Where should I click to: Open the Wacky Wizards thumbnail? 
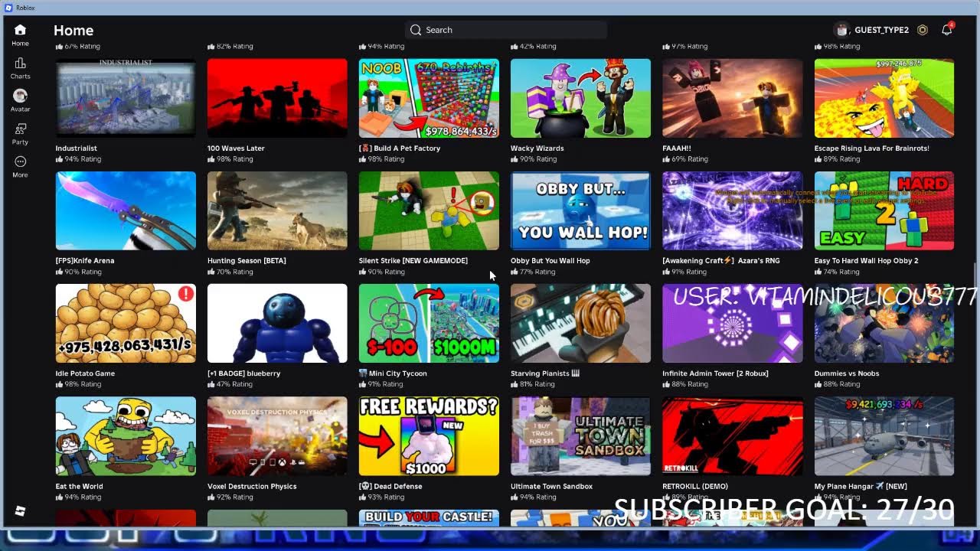580,98
